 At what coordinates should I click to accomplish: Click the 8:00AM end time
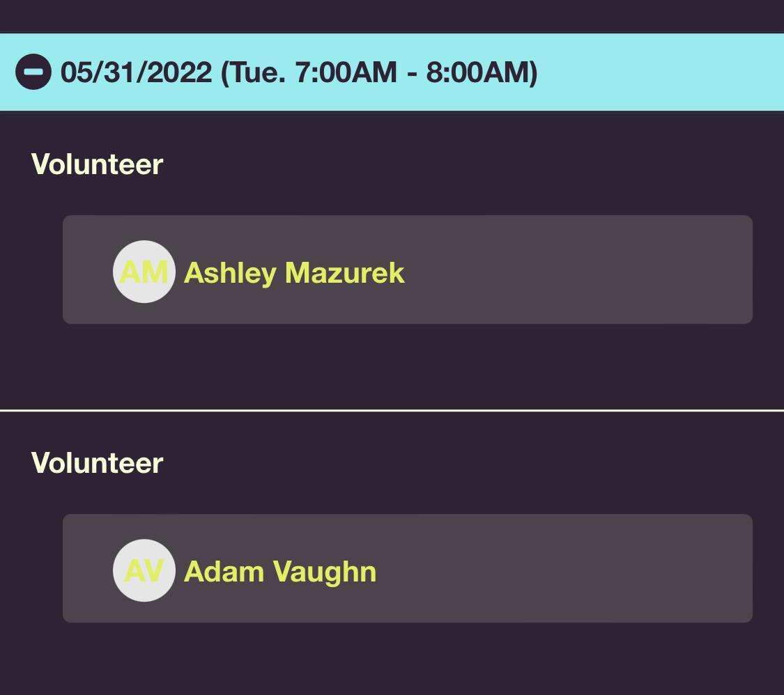pyautogui.click(x=477, y=72)
